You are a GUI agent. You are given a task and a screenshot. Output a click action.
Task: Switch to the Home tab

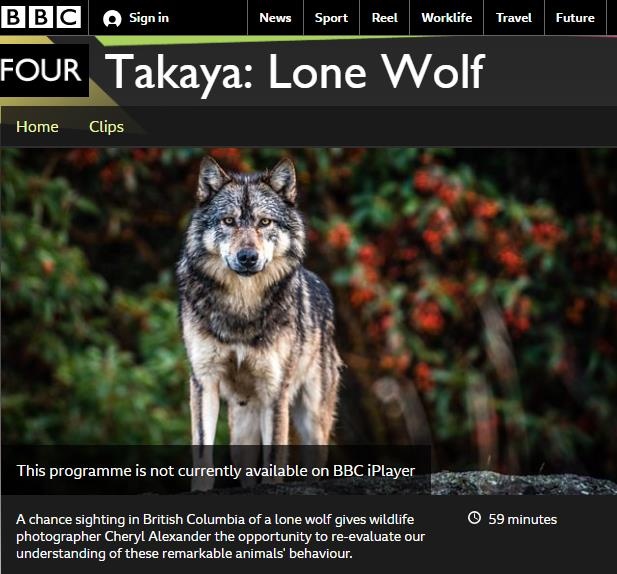[x=37, y=127]
